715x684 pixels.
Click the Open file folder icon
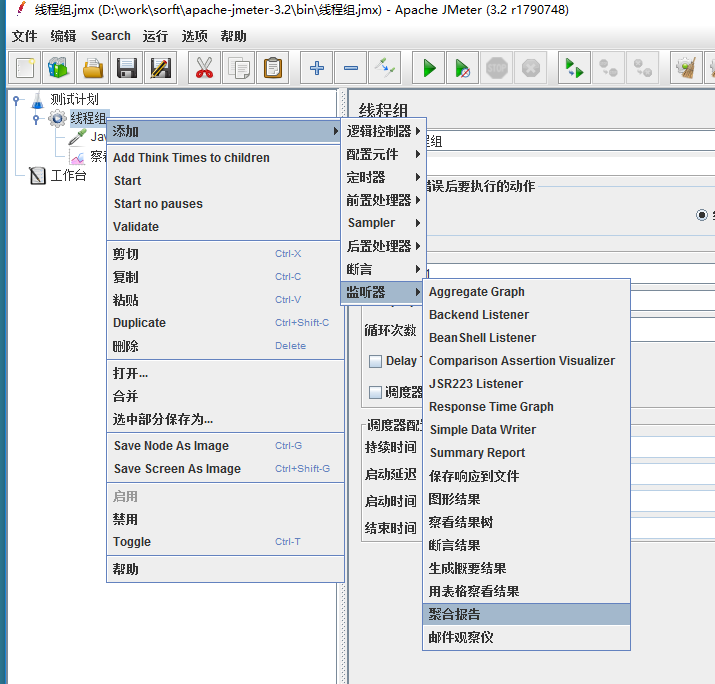point(93,68)
